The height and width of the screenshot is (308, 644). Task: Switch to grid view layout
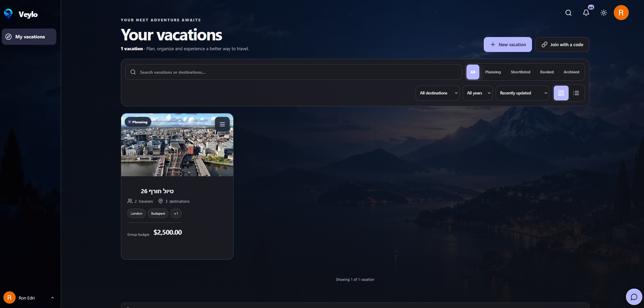click(x=561, y=93)
